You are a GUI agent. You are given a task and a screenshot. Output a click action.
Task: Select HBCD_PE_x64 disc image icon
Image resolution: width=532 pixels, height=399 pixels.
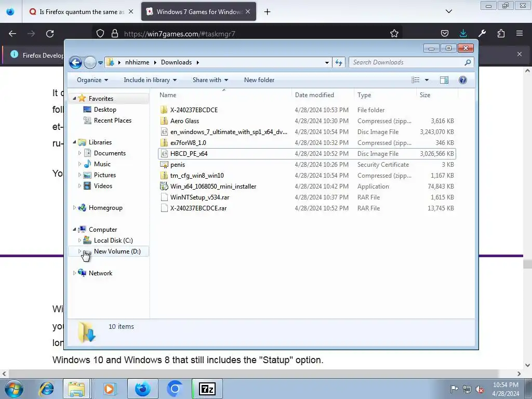(x=164, y=154)
